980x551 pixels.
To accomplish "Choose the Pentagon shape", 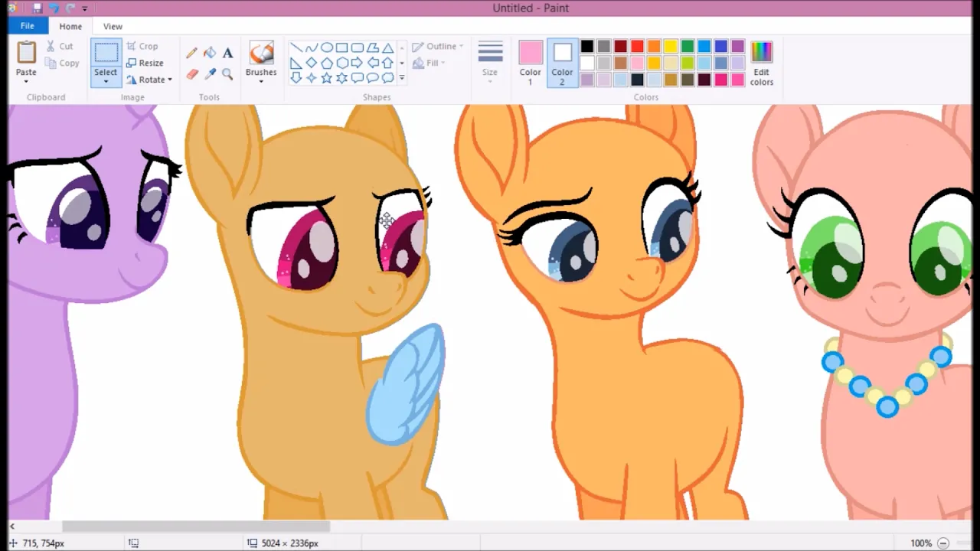I will (327, 63).
